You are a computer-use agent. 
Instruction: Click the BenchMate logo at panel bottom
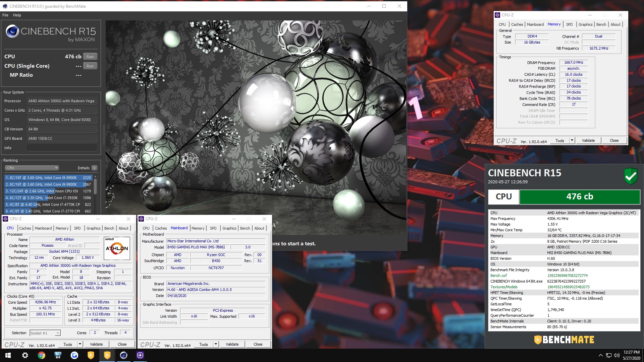[x=564, y=340]
